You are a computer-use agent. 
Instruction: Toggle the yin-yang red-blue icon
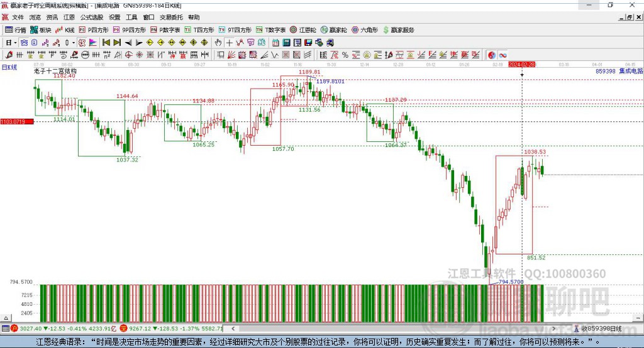click(x=492, y=55)
